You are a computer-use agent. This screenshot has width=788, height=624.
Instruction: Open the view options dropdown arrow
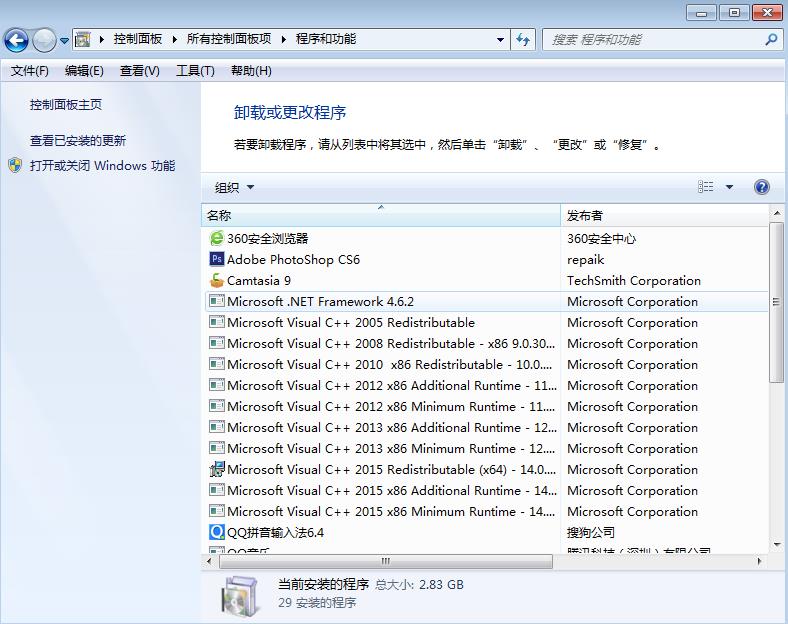(729, 187)
